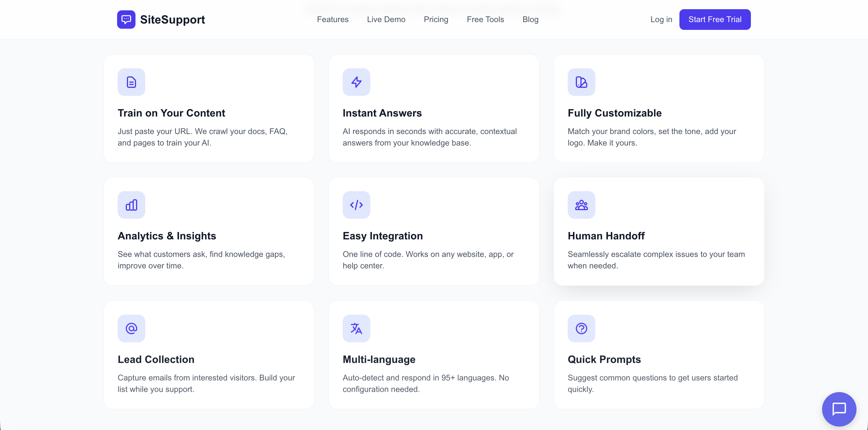This screenshot has width=868, height=430.
Task: Open the Features navigation item
Action: pyautogui.click(x=333, y=19)
